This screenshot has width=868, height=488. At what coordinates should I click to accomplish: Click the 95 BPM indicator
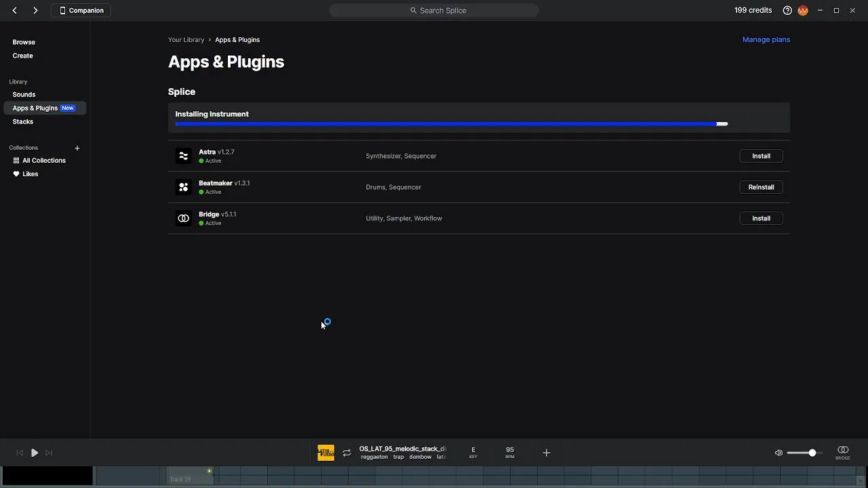pyautogui.click(x=510, y=452)
